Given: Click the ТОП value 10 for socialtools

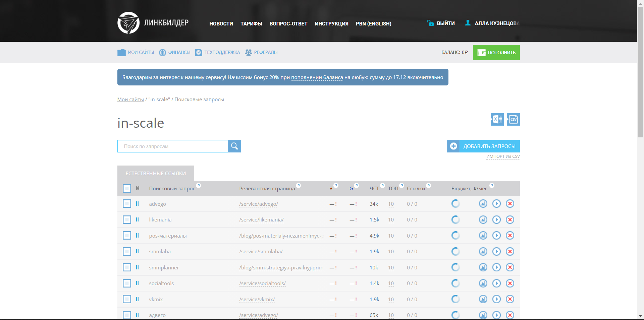Looking at the screenshot, I should (391, 283).
